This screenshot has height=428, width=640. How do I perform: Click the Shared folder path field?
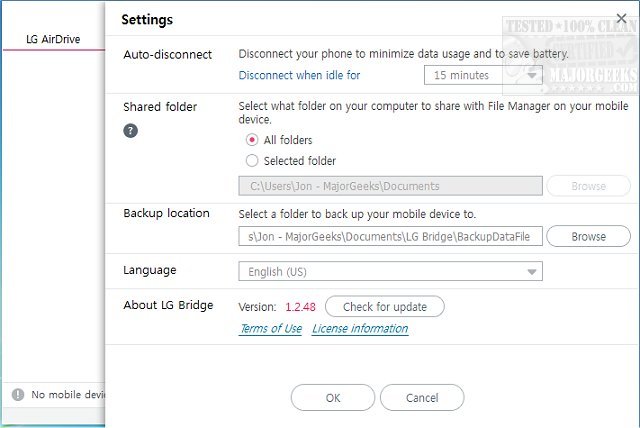coord(390,186)
